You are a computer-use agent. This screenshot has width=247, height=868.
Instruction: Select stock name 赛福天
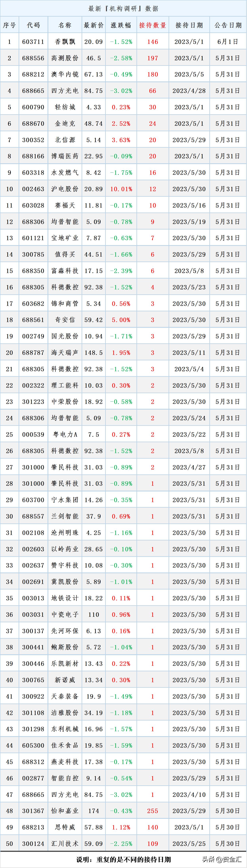coord(65,206)
